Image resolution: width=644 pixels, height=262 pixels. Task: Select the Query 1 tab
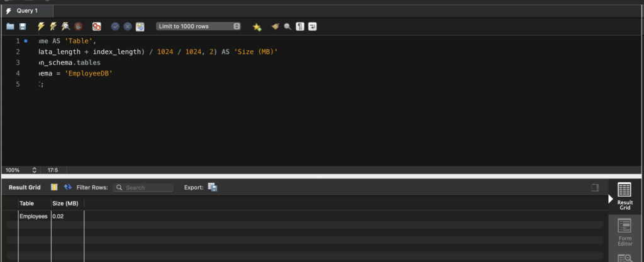[x=26, y=11]
